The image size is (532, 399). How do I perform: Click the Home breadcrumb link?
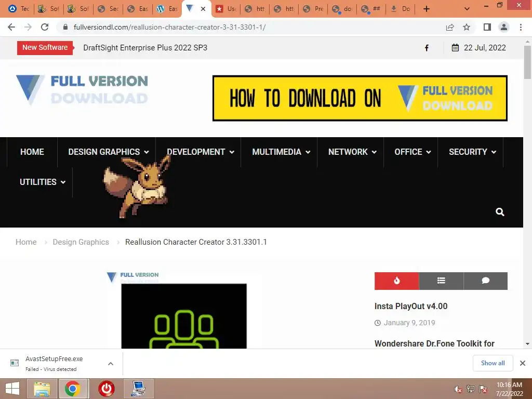click(26, 242)
